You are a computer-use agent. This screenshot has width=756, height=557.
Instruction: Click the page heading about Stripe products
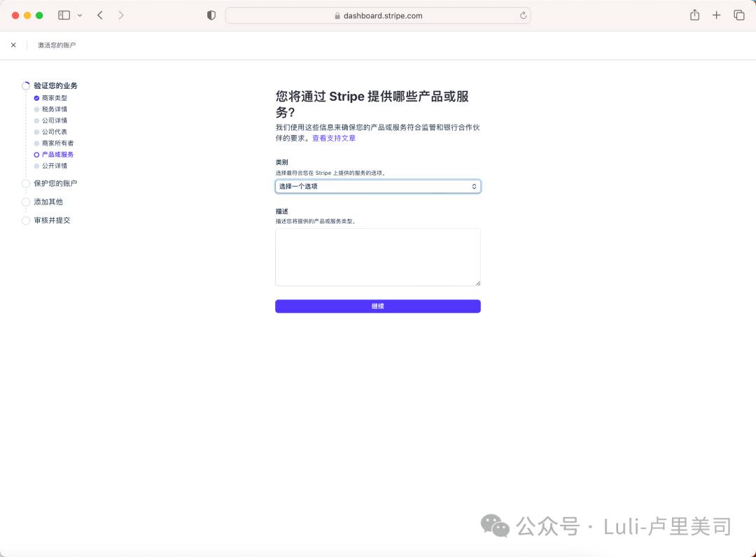(372, 104)
